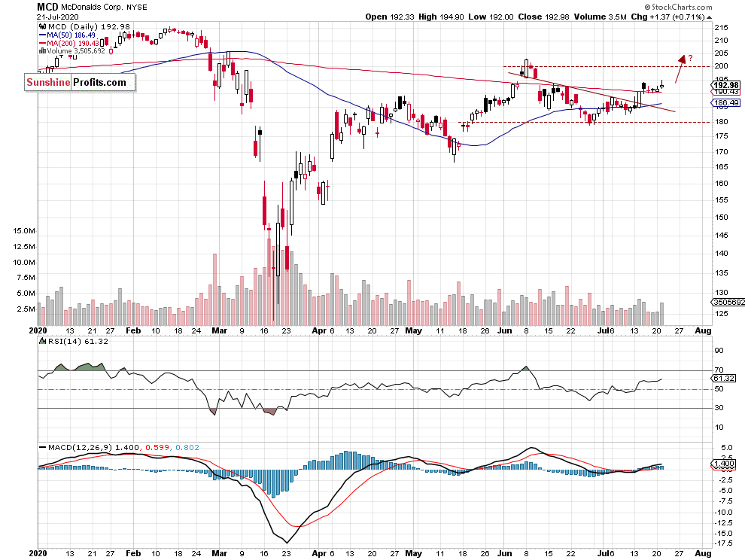Select the RSI(14) 61.32 panel label
This screenshot has width=745, height=560.
pos(78,341)
